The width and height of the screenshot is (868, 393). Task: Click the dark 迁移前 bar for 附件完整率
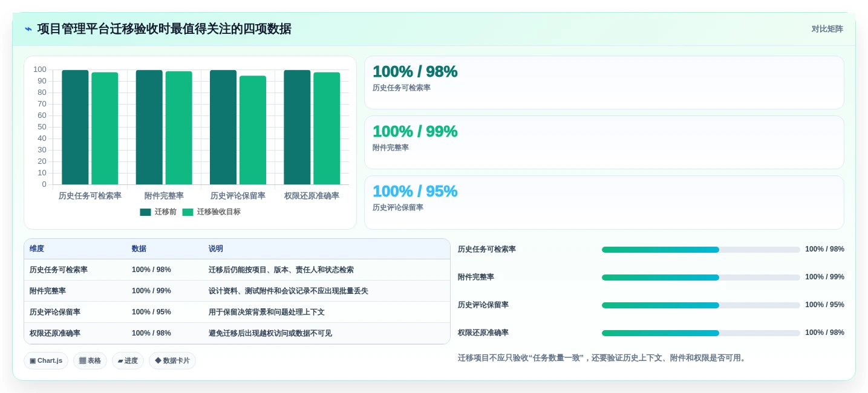coord(149,128)
